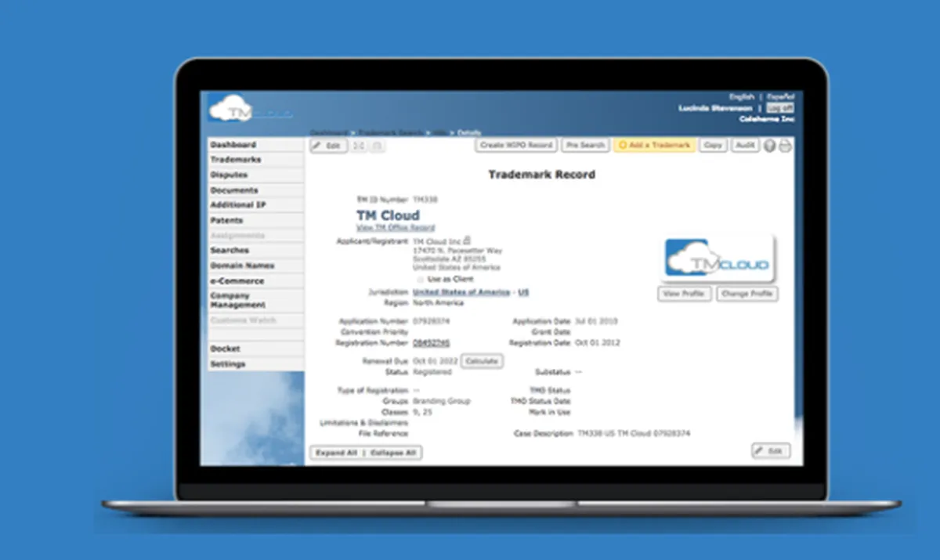Image resolution: width=940 pixels, height=560 pixels.
Task: Click the Renewal Due date Oct 01 2022
Action: click(434, 361)
